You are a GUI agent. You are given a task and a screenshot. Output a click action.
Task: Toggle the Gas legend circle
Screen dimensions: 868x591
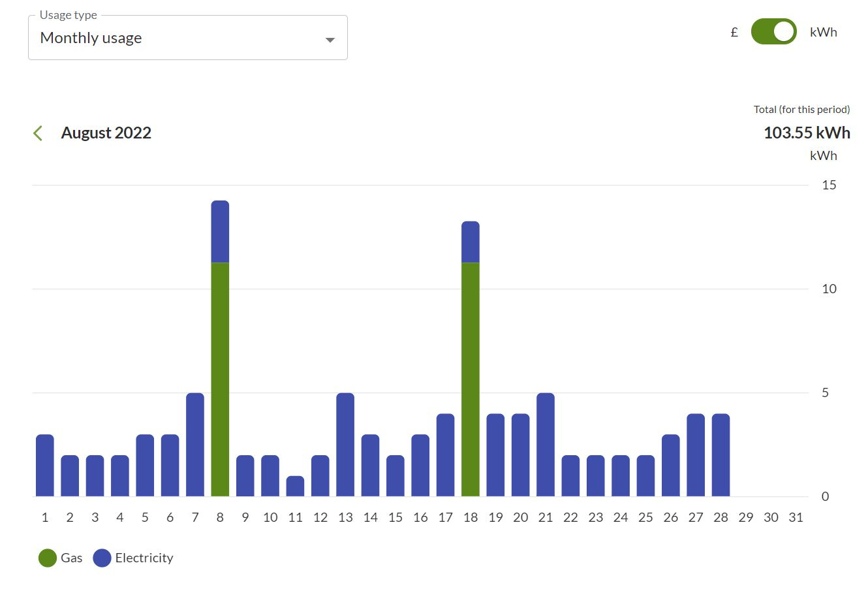tap(48, 558)
